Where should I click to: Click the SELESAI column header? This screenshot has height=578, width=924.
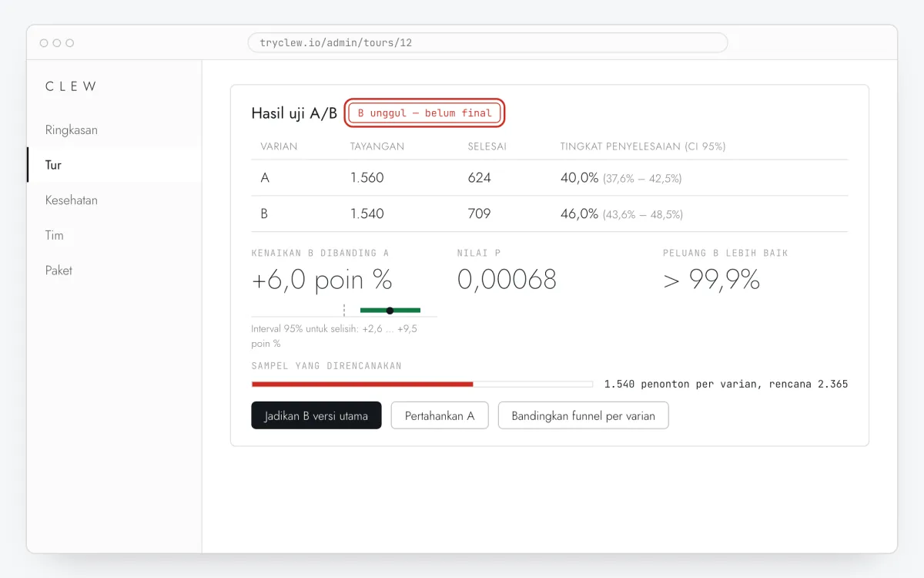pyautogui.click(x=487, y=146)
